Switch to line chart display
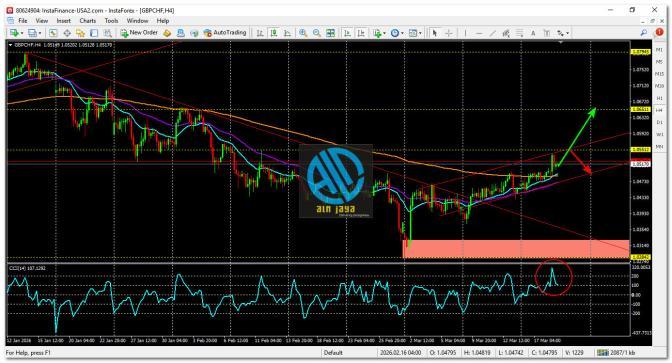Viewport: 672px width, 363px height. [x=288, y=33]
